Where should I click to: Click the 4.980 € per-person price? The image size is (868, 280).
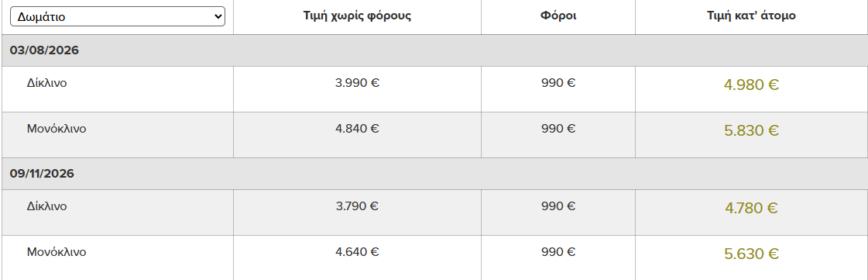751,85
